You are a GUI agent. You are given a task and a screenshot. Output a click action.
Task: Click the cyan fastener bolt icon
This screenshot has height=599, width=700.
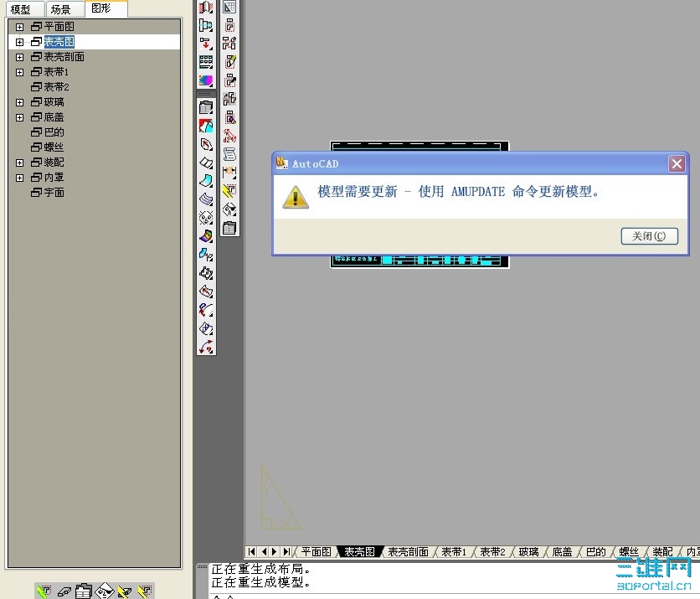[x=206, y=25]
